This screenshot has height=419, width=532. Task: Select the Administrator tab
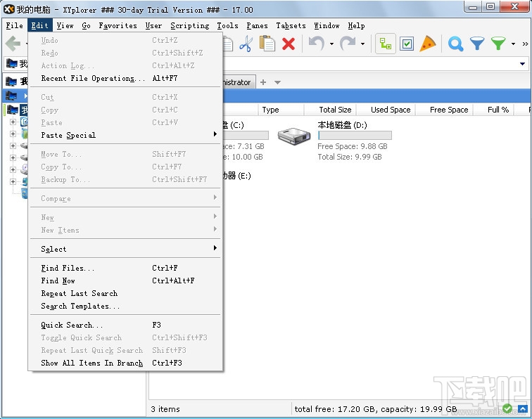tap(239, 82)
